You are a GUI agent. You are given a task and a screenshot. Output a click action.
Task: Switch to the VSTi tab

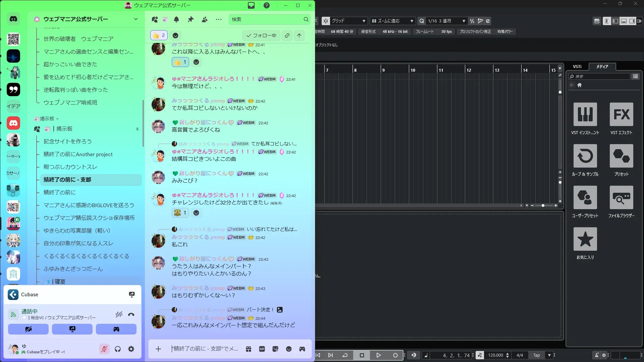click(577, 66)
